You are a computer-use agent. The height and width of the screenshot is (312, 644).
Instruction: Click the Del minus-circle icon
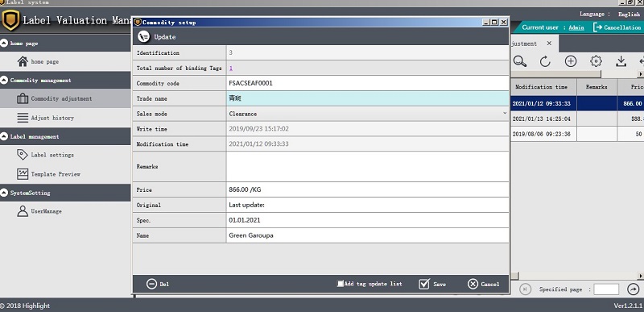[x=151, y=284]
